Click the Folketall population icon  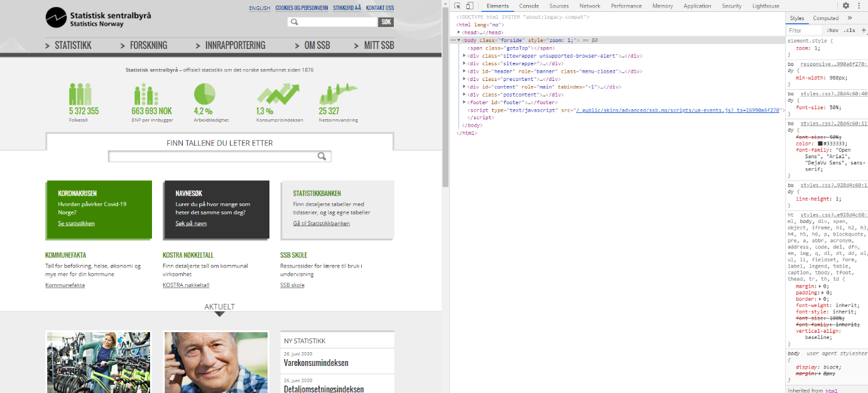coord(80,94)
